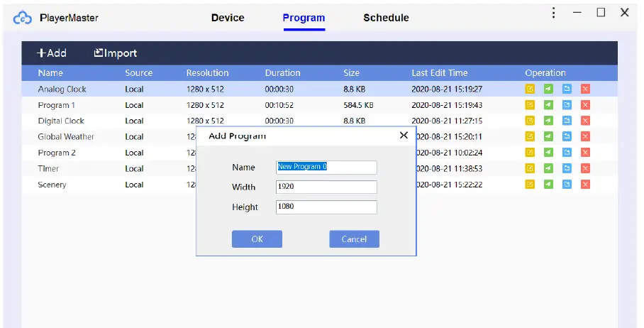Click the PlayerMaster cloud logo
The width and height of the screenshot is (644, 328).
coord(23,18)
